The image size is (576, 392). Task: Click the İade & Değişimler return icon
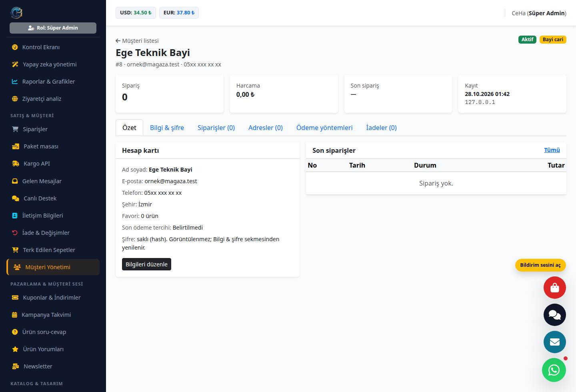point(15,233)
